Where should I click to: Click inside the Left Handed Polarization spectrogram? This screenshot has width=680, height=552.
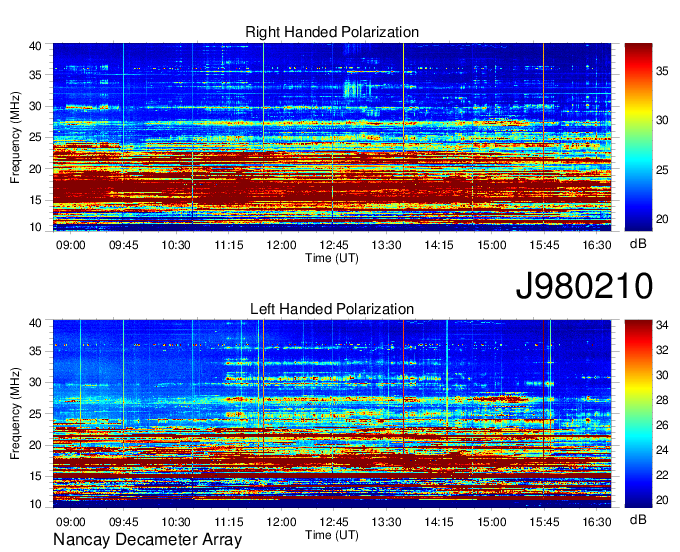coord(332,414)
